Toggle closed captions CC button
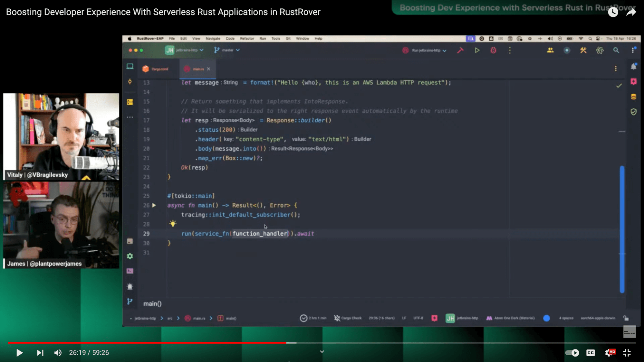Viewport: 644px width, 362px height. 591,353
